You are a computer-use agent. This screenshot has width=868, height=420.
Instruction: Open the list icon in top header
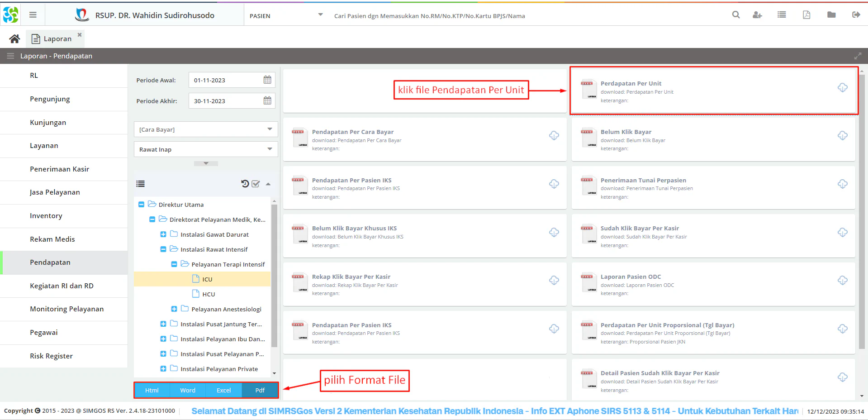782,15
